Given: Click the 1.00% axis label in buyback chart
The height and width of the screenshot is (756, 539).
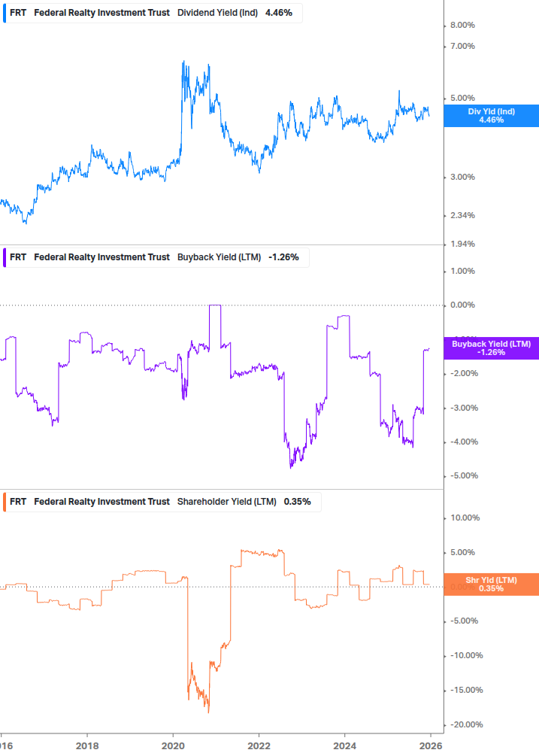Looking at the screenshot, I should pos(462,271).
